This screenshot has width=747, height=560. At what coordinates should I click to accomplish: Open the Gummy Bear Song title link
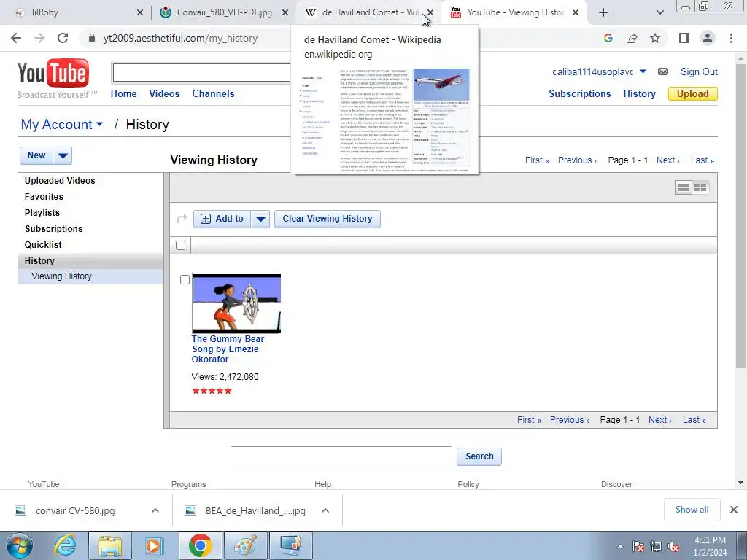(228, 349)
